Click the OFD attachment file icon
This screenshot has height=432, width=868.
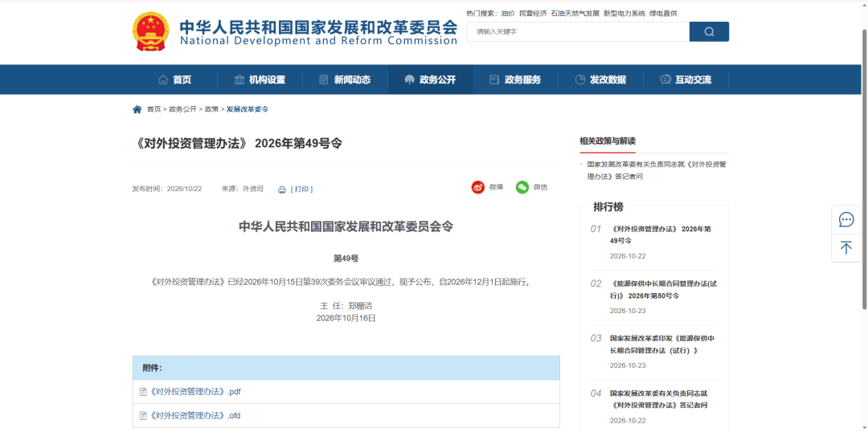coord(143,415)
